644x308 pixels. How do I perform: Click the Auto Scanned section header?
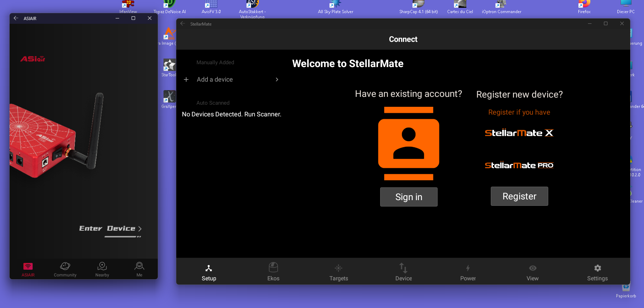point(213,103)
